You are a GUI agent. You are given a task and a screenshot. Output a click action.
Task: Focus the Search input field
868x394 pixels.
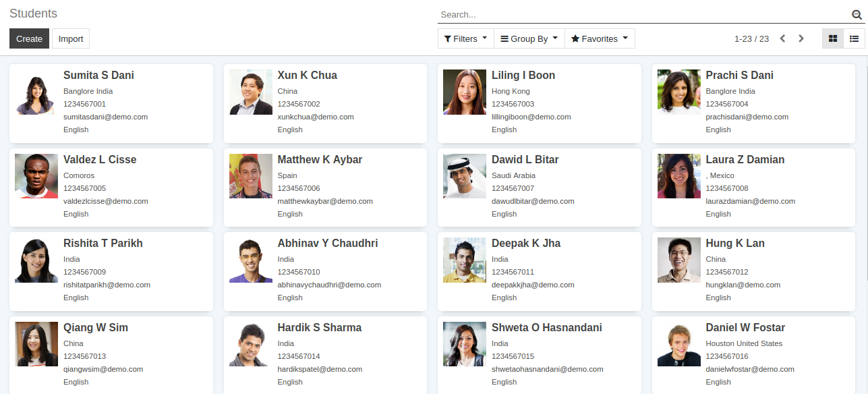tap(641, 15)
